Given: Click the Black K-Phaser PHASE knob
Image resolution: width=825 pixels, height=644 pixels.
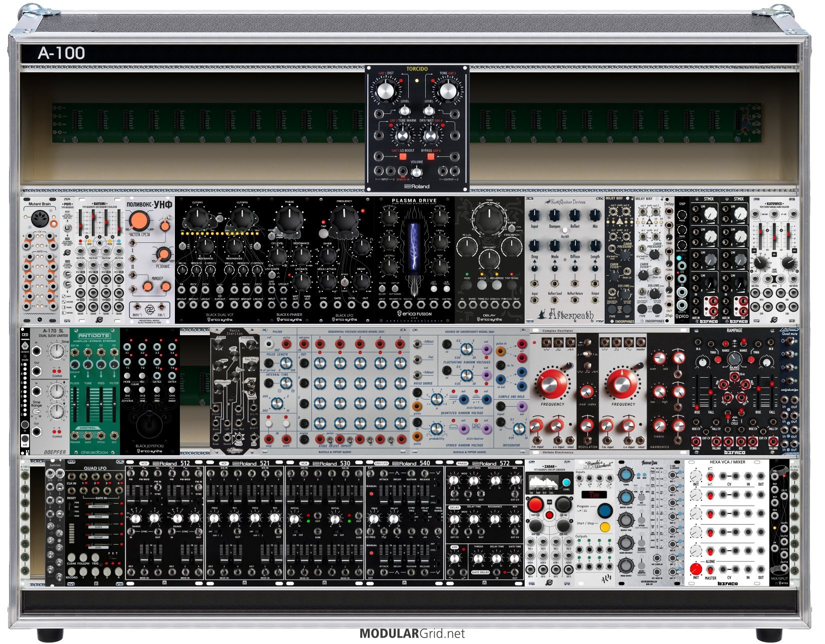Looking at the screenshot, I should pyautogui.click(x=289, y=218).
